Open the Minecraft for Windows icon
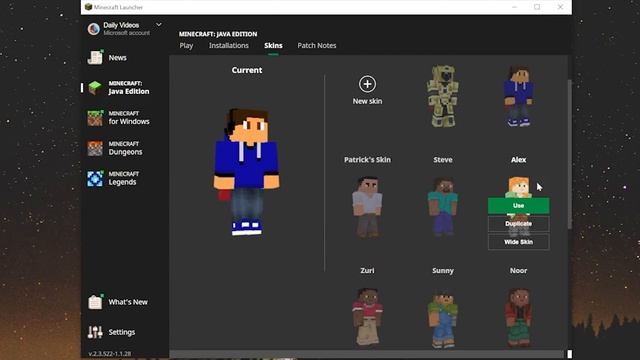Image resolution: width=640 pixels, height=360 pixels. 95,118
